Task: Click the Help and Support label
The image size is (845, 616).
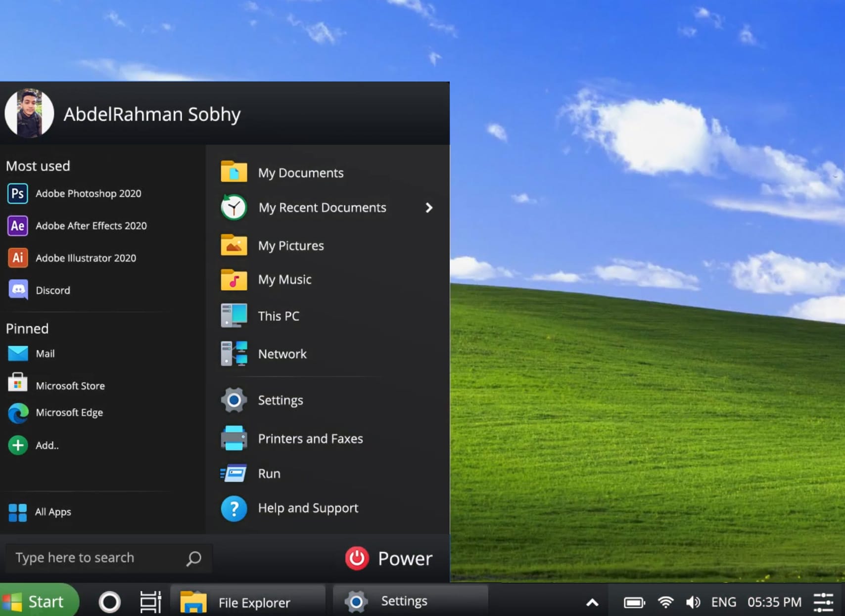Action: pos(308,508)
